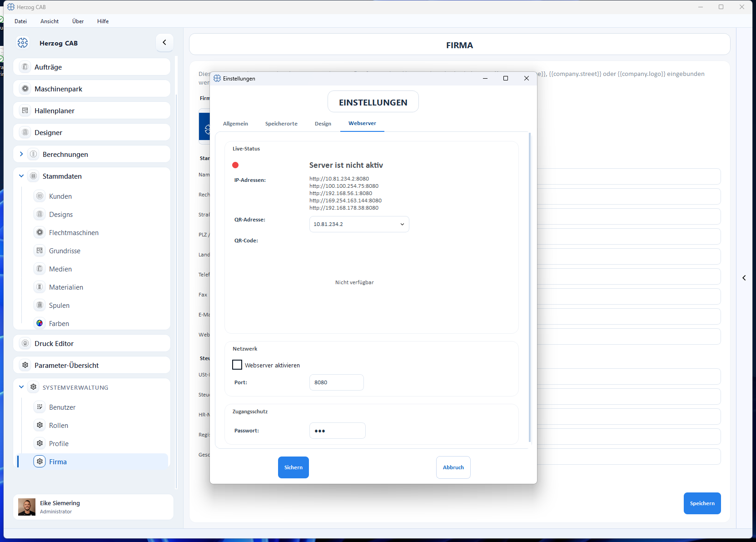This screenshot has width=756, height=542.
Task: Click the Server ist nicht aktiv text
Action: pos(346,165)
